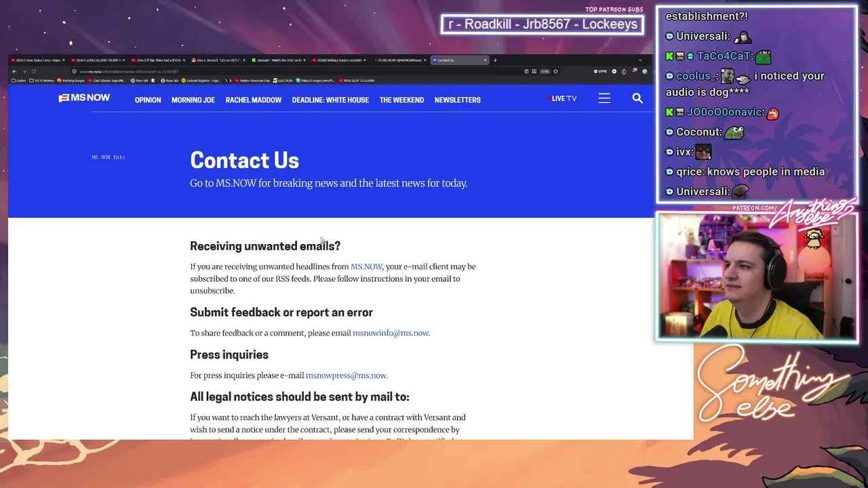Image resolution: width=868 pixels, height=488 pixels.
Task: Click the streamer webcam feed
Action: (x=757, y=277)
